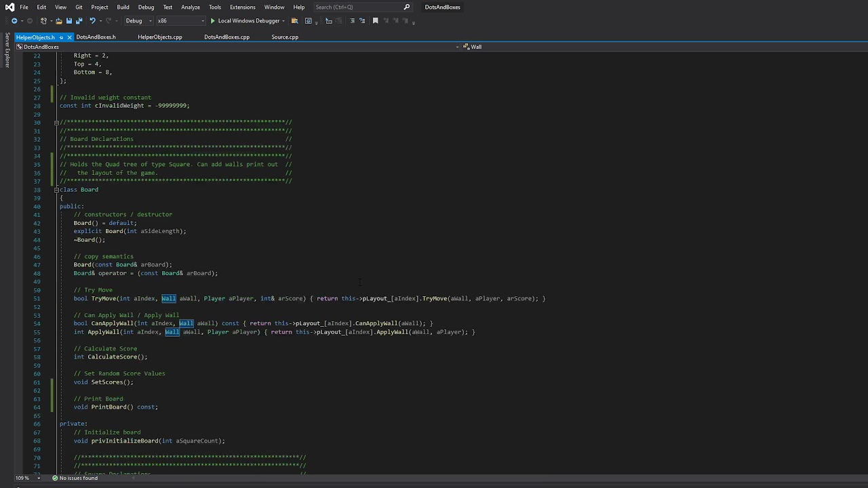Collapse the comment block at line 30

tap(56, 123)
